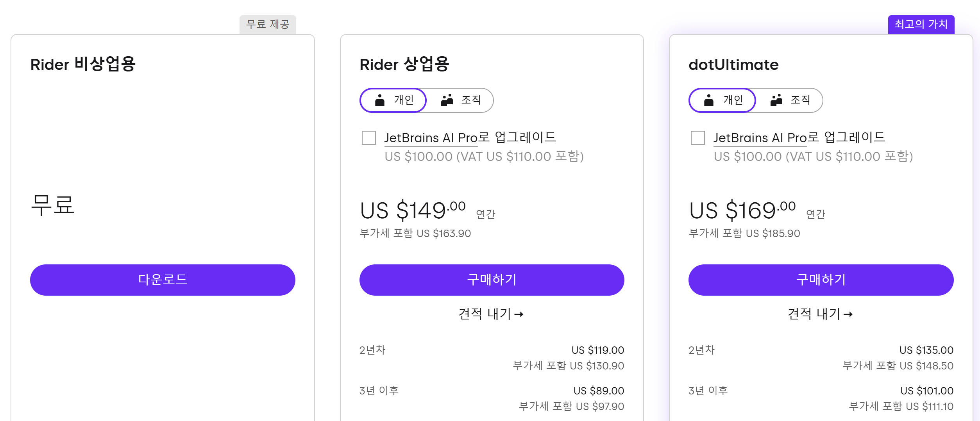Viewport: 980px width, 421px height.
Task: Click the Rider 상업용 heading
Action: pos(404,64)
